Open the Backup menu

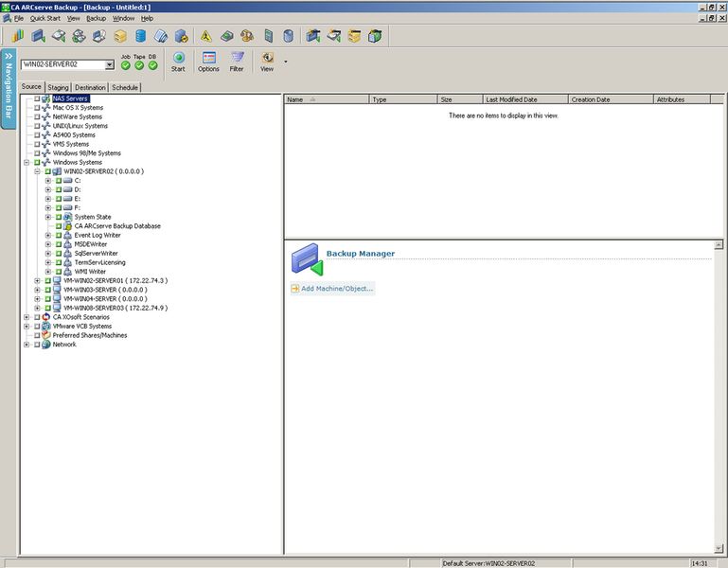[97, 18]
